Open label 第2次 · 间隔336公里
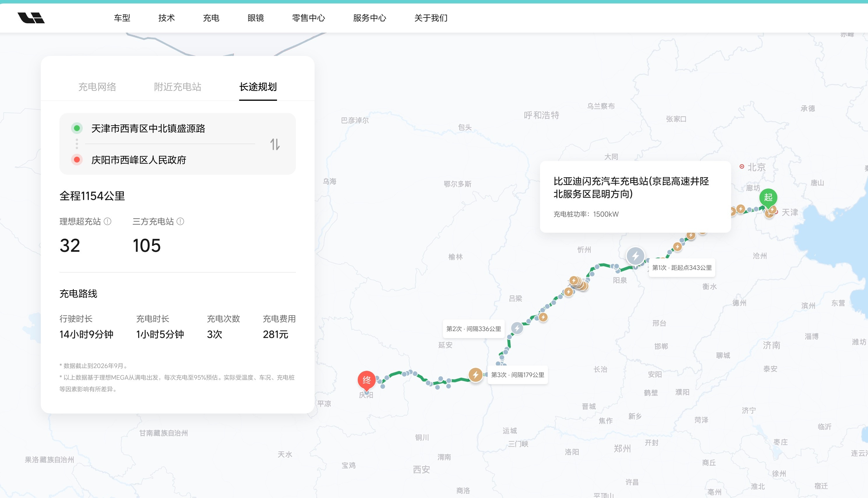 pyautogui.click(x=474, y=329)
